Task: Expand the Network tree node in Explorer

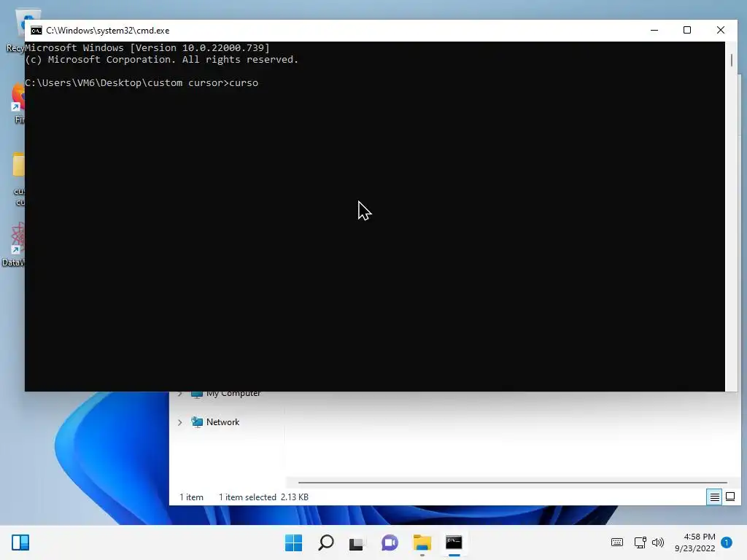Action: 180,422
